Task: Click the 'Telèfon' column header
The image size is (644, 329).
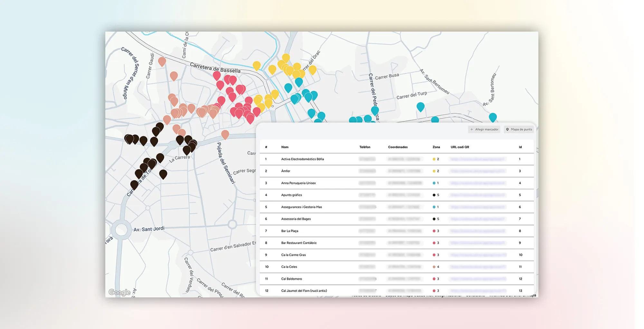Action: coord(365,147)
